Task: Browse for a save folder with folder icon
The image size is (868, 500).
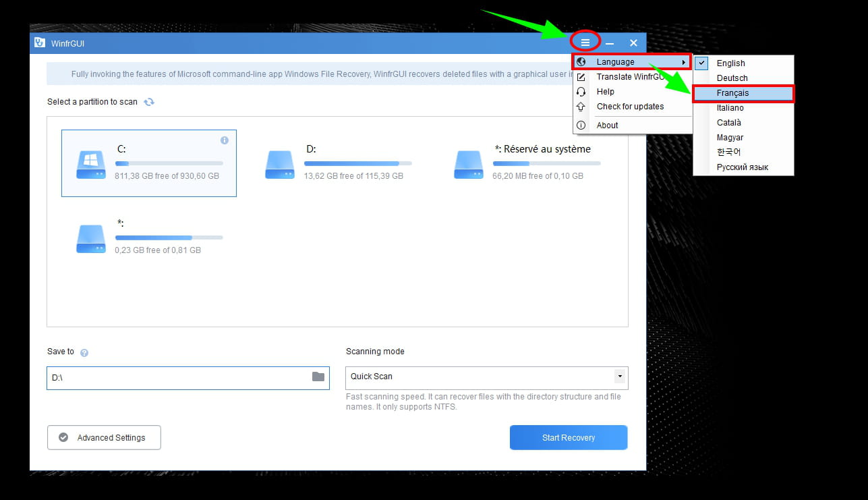Action: point(318,377)
